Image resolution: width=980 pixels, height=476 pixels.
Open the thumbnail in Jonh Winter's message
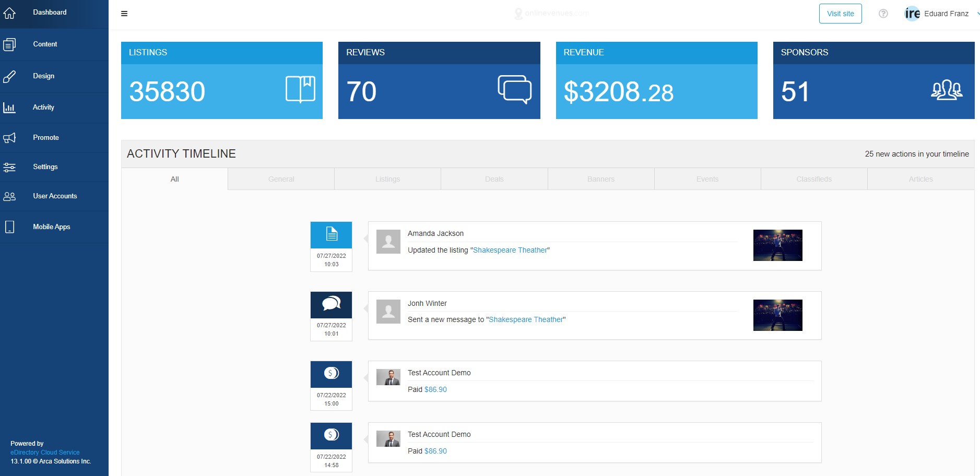[777, 315]
